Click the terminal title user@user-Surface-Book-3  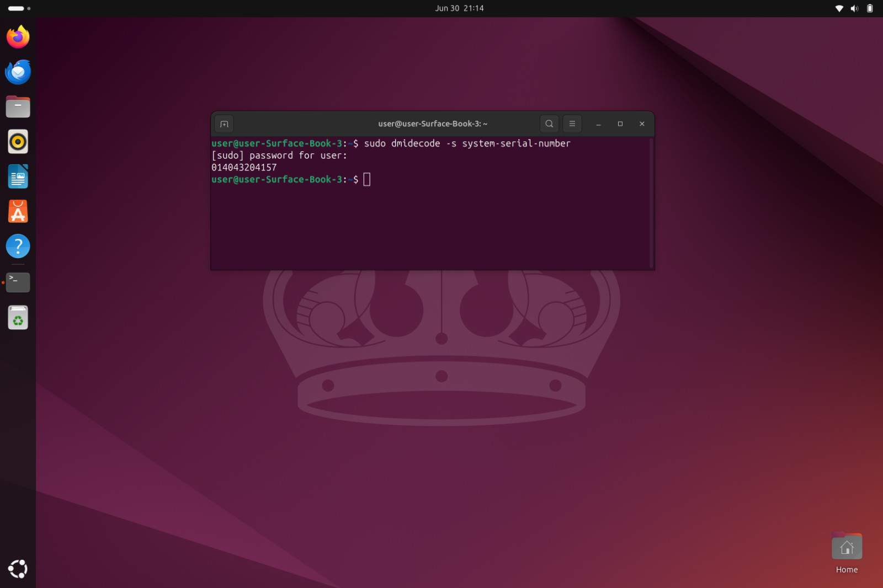tap(433, 124)
